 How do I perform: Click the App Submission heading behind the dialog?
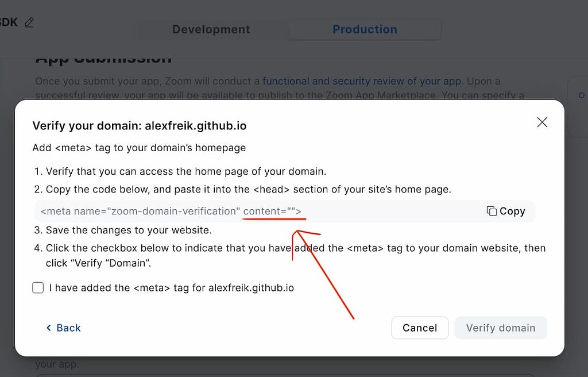coord(103,57)
